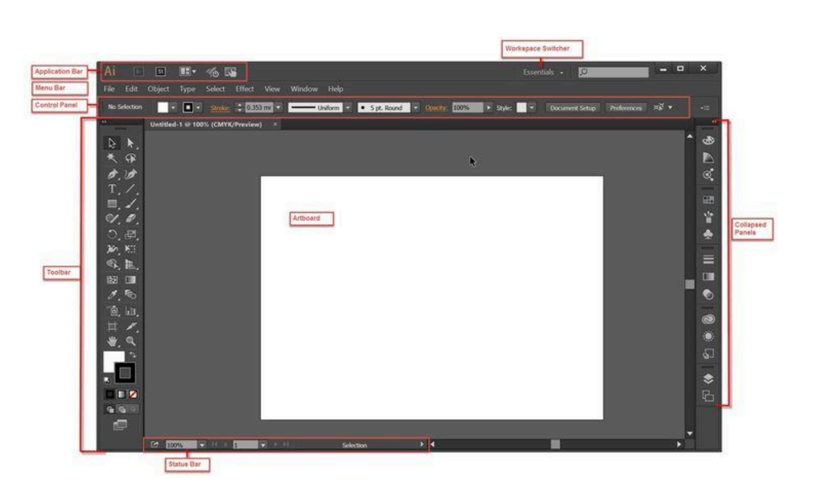
Task: Activate the Zoom tool magnifier
Action: coord(131,341)
